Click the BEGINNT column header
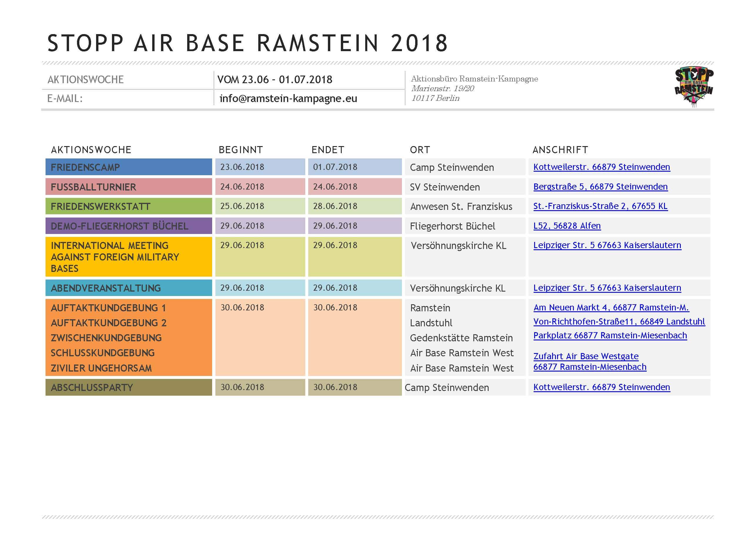 point(241,150)
